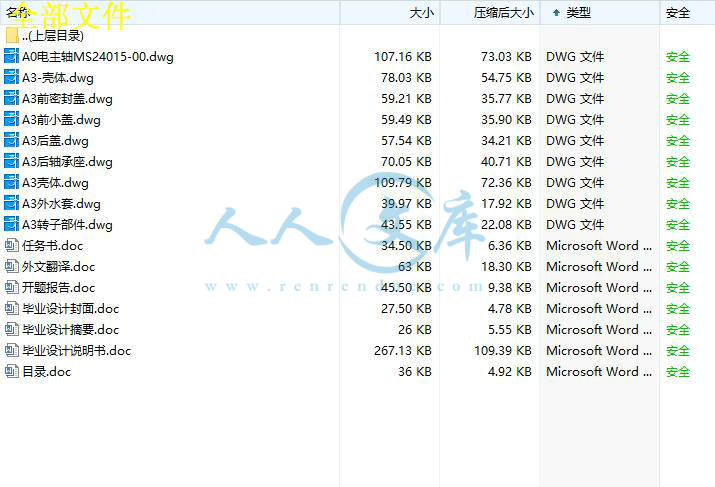Screen dimensions: 715x487
Task: Click the DWG icon for A0电主轴MS24015-00.dwg
Action: (11, 57)
